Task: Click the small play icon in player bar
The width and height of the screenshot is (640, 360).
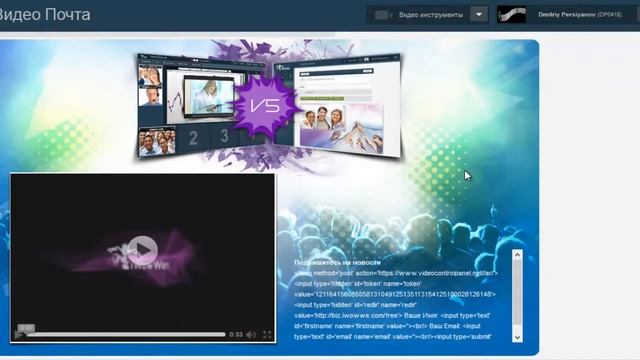Action: tap(19, 335)
